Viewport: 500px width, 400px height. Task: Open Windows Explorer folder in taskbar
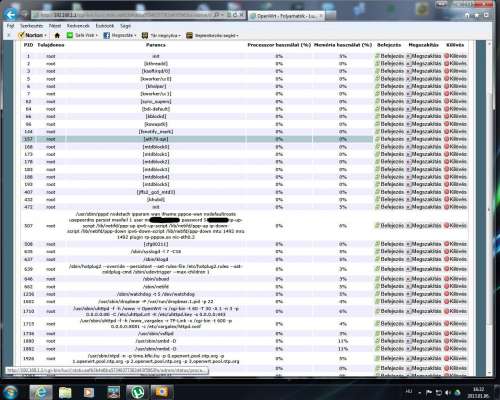point(65,392)
